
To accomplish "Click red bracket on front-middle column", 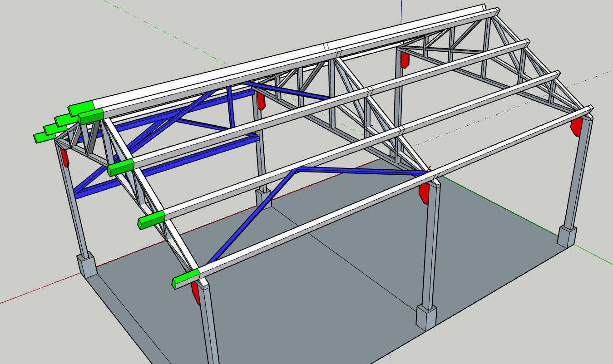I will 424,192.
